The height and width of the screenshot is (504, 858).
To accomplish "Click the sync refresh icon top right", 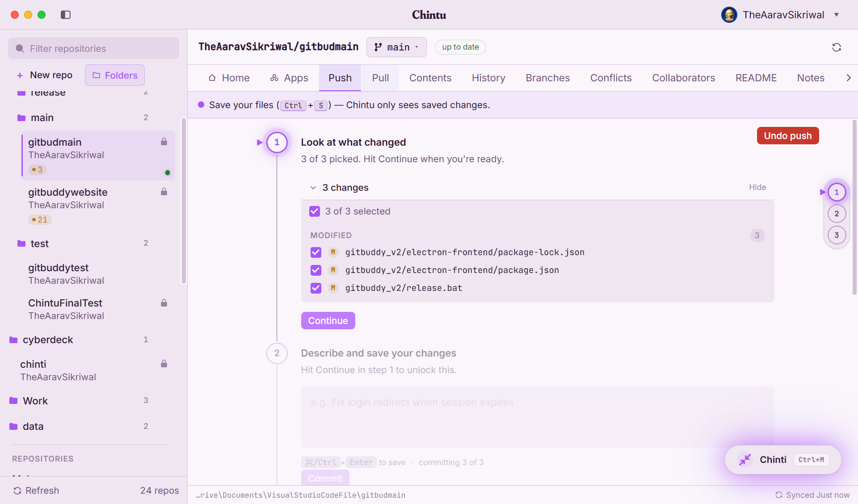I will 837,47.
